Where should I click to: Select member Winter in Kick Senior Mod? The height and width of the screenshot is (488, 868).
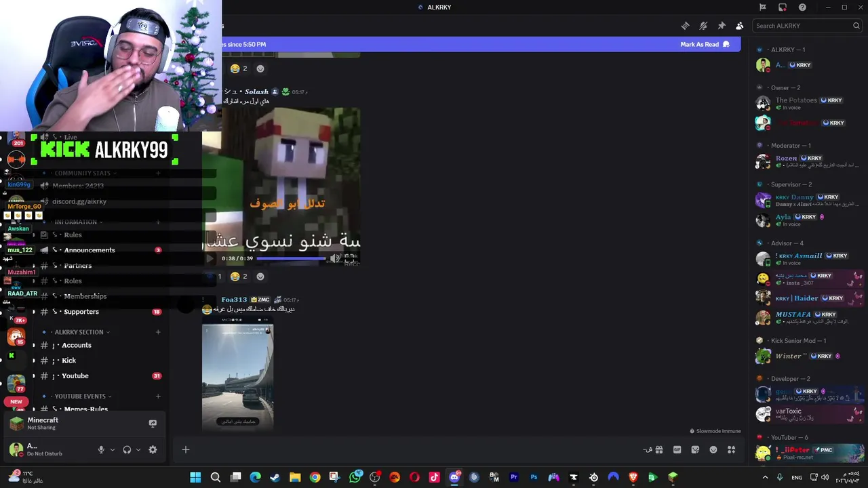[x=808, y=356]
